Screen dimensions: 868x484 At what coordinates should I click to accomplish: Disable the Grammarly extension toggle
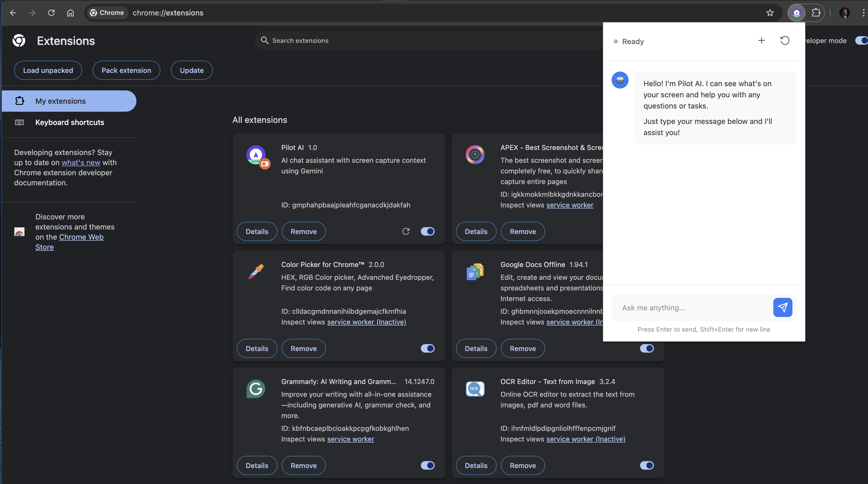tap(427, 465)
